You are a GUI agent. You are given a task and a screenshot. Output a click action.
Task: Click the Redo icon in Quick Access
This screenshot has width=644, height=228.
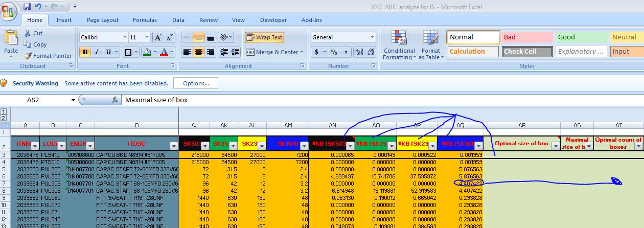55,7
